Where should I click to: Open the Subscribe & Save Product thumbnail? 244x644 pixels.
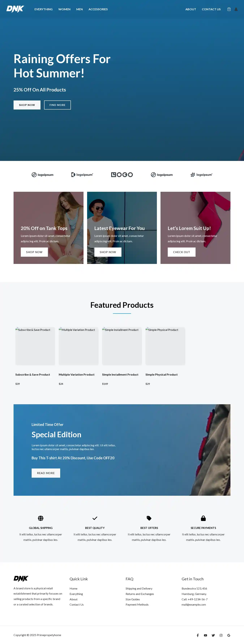(35, 346)
